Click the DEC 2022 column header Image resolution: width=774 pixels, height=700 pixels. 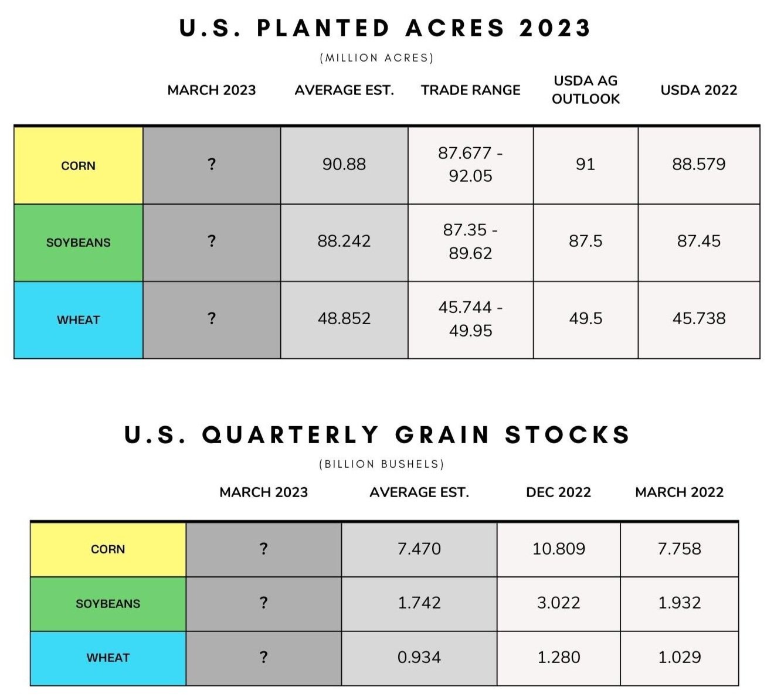point(559,492)
